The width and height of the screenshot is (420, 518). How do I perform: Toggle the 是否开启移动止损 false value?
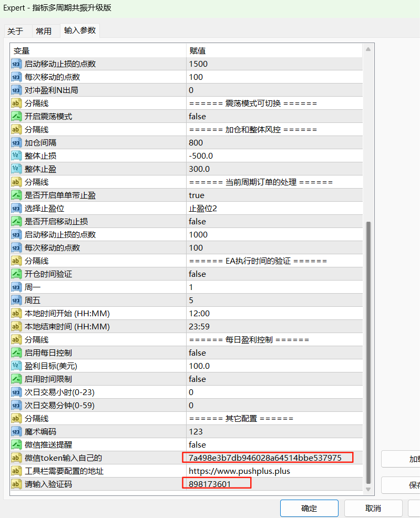pyautogui.click(x=274, y=221)
